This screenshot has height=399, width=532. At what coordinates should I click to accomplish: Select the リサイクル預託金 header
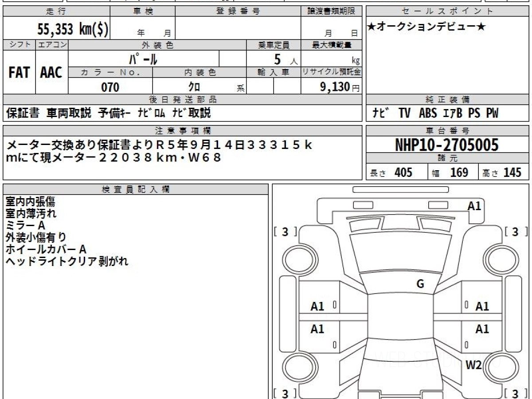[x=332, y=72]
